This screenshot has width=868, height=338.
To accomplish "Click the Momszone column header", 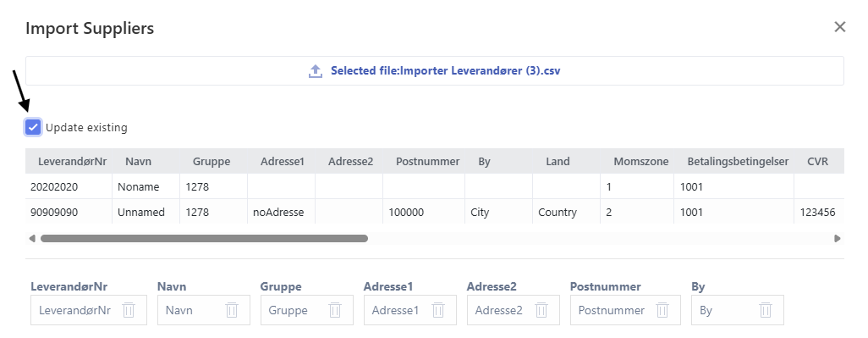I will (x=641, y=162).
